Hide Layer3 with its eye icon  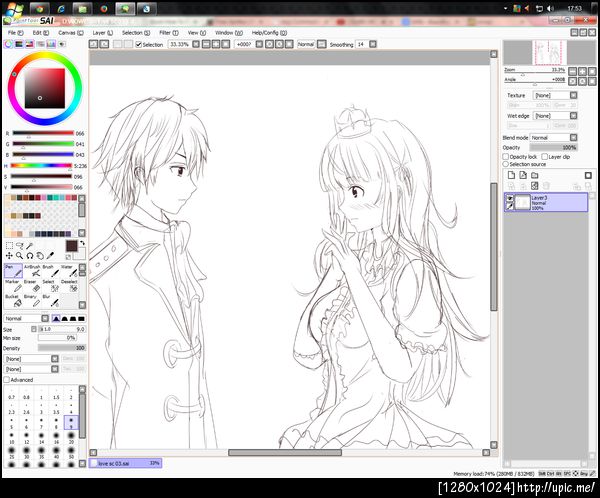510,198
